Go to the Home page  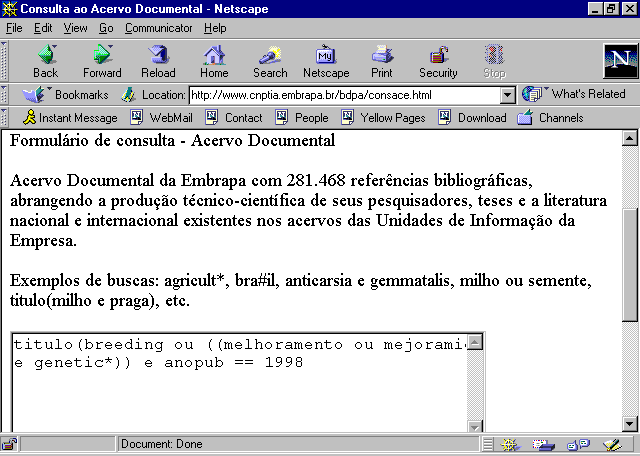(214, 62)
